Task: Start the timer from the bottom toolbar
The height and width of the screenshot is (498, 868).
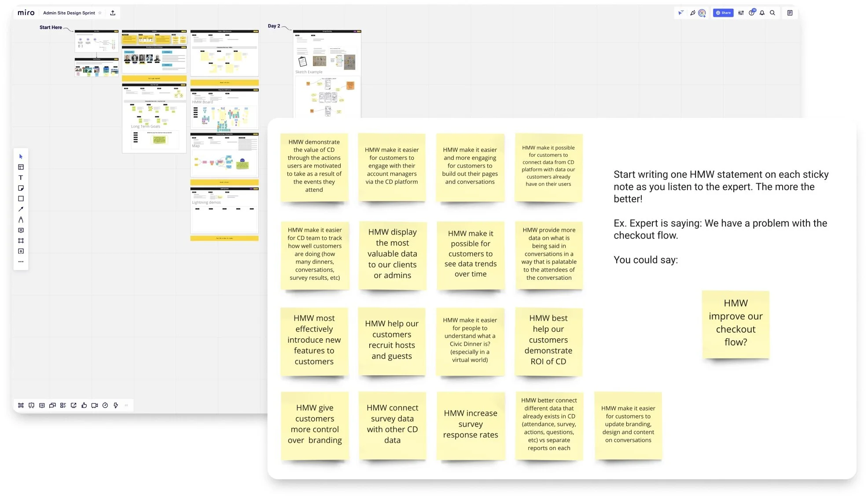Action: 105,406
